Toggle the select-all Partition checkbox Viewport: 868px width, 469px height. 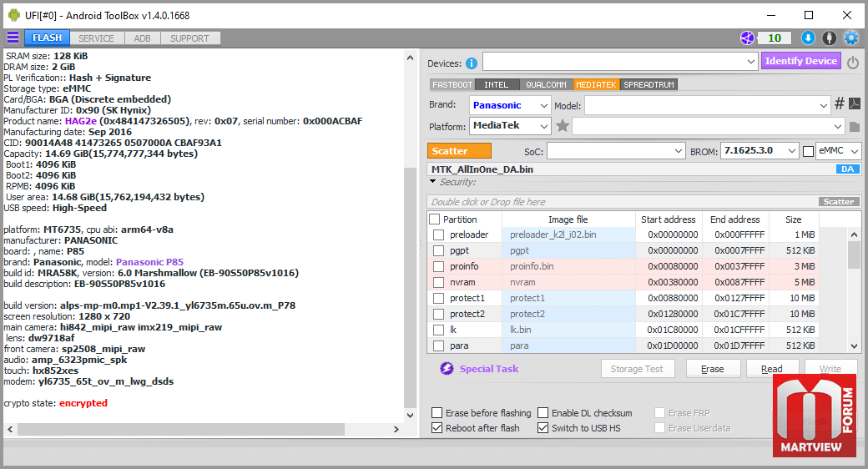[x=435, y=219]
